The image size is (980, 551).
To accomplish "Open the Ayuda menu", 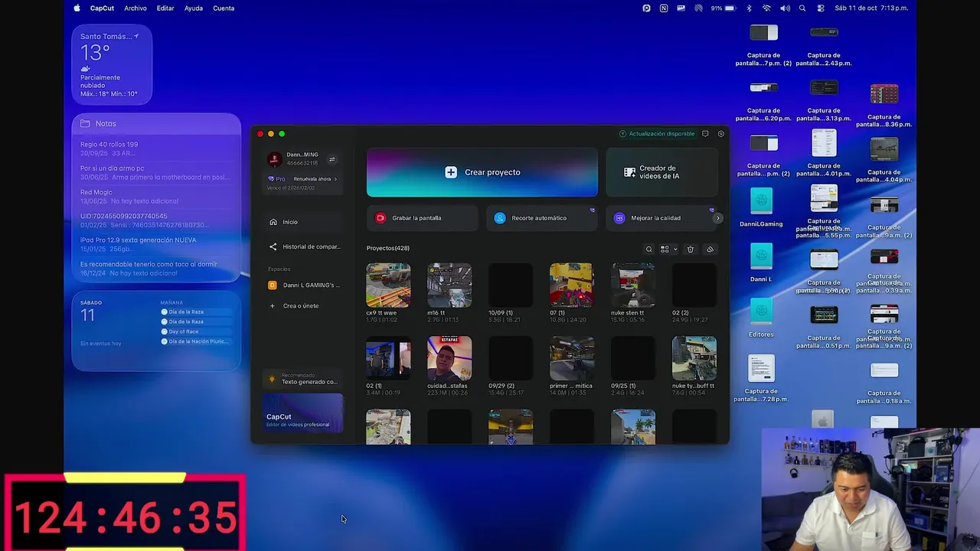I will click(x=194, y=8).
